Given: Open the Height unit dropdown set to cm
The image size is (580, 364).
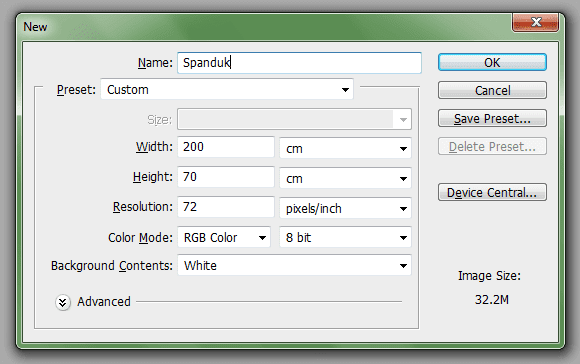Looking at the screenshot, I should click(345, 178).
